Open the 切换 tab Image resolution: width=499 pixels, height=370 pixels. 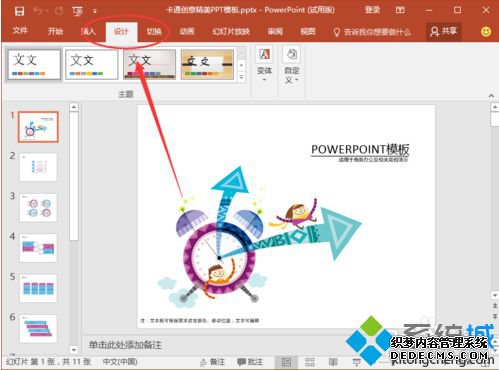click(154, 32)
